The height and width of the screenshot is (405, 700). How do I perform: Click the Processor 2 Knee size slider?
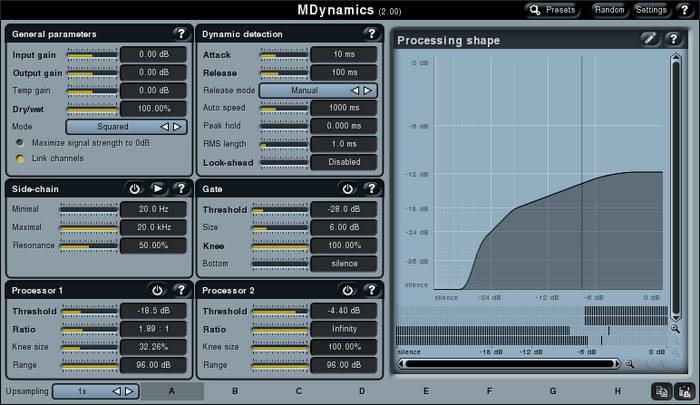click(280, 347)
